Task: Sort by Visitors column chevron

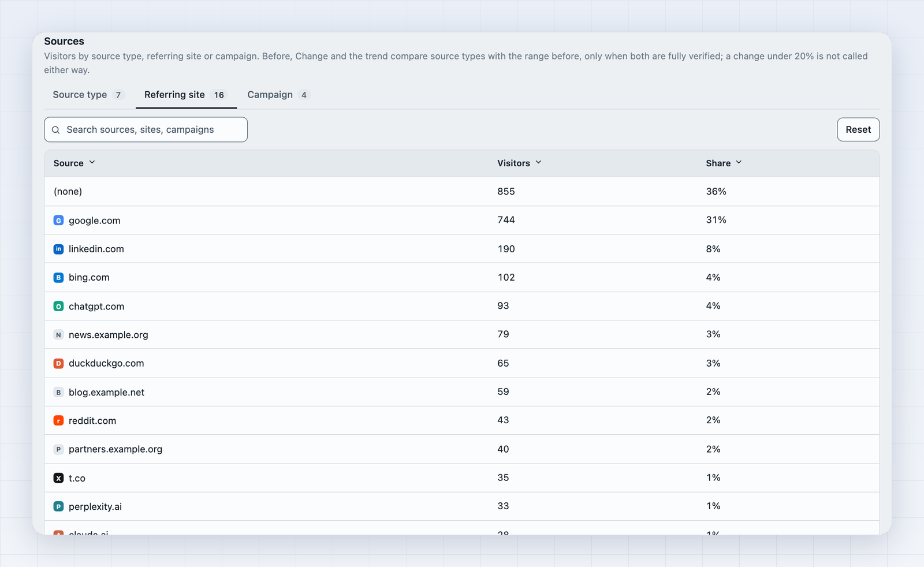Action: coord(538,163)
